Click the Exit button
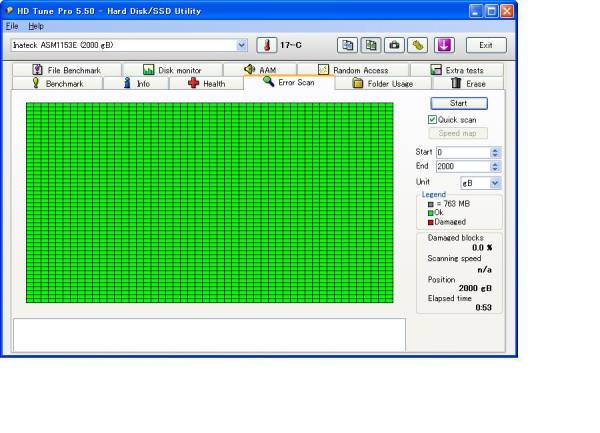 tap(486, 45)
